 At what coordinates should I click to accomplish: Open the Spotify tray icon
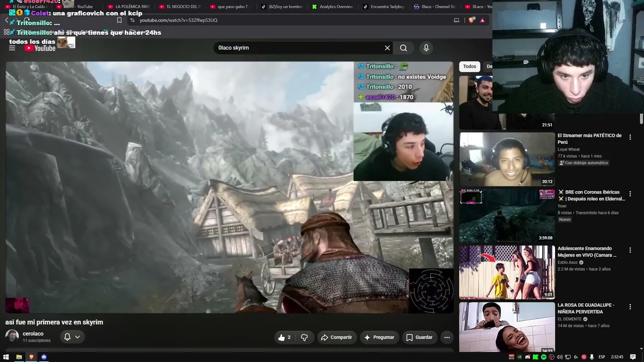coord(544,357)
